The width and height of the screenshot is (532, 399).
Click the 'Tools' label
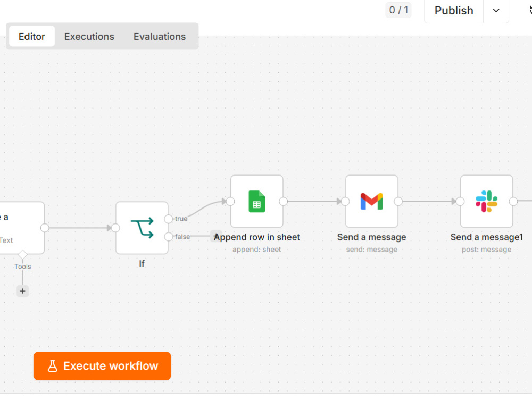coord(23,267)
